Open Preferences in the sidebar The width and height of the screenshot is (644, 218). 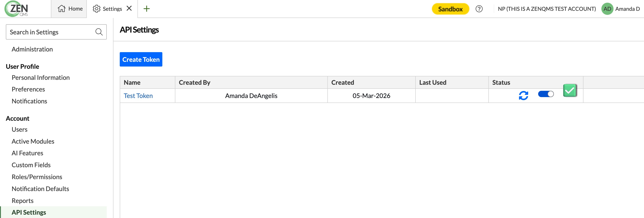(28, 89)
